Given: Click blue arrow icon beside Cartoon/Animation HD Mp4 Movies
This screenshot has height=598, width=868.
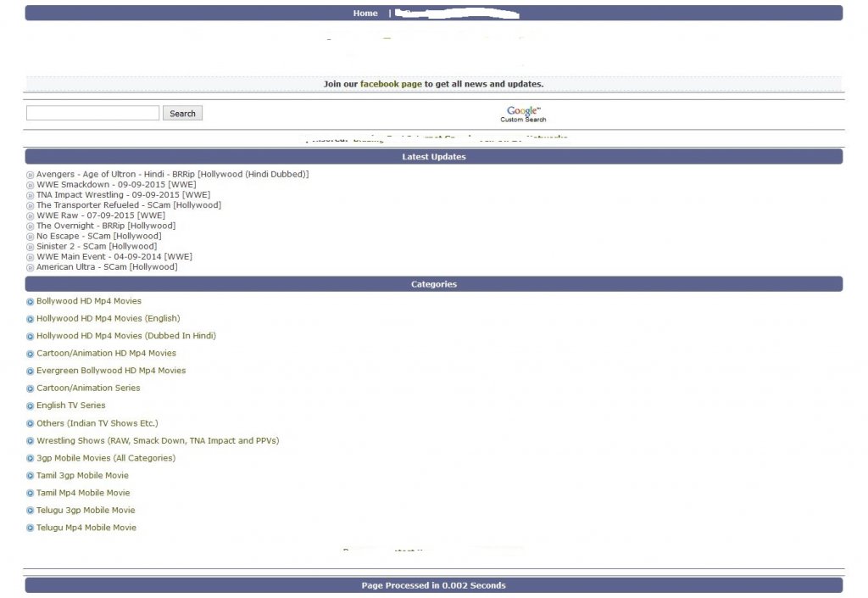Looking at the screenshot, I should (x=30, y=354).
